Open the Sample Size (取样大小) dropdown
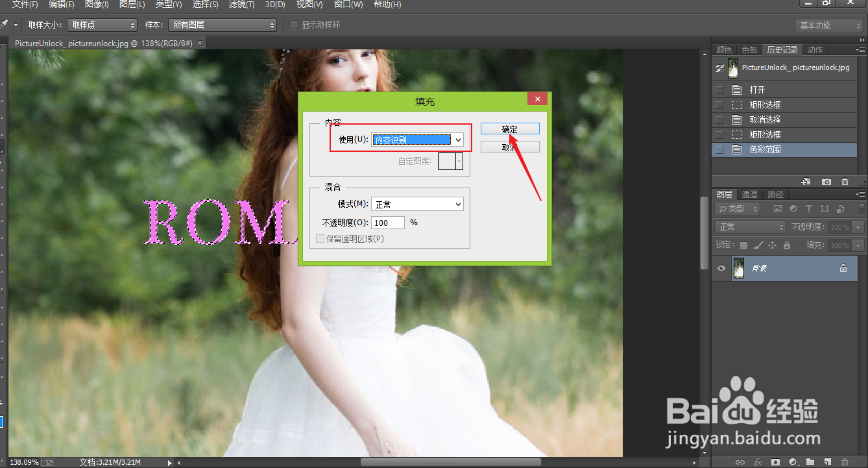Screen dimensions: 868x468 102,25
